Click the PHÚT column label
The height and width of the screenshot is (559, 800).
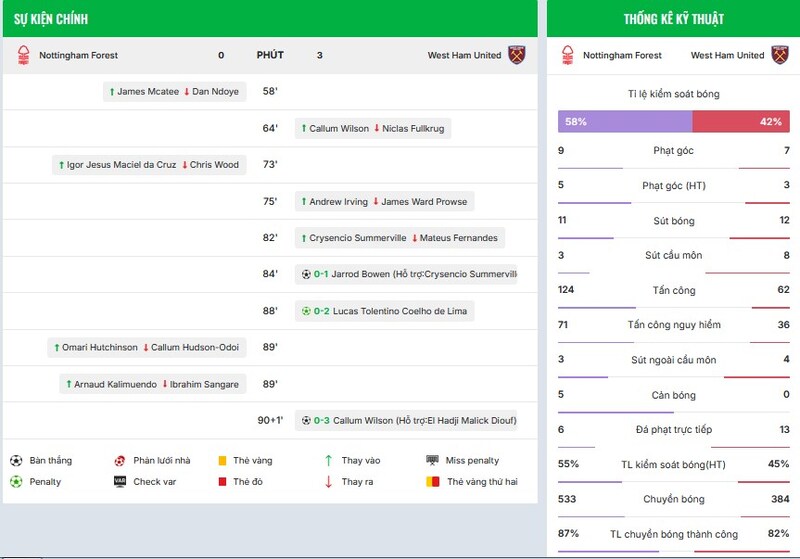click(270, 55)
